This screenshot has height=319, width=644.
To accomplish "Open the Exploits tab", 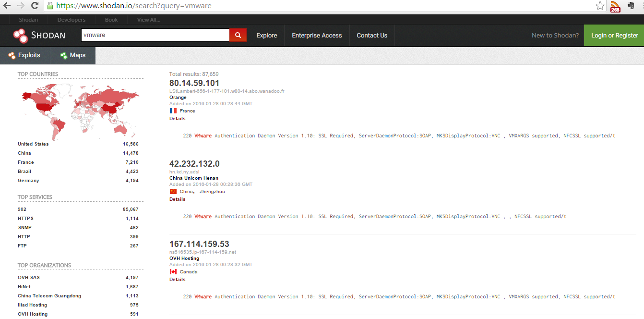I will (24, 55).
